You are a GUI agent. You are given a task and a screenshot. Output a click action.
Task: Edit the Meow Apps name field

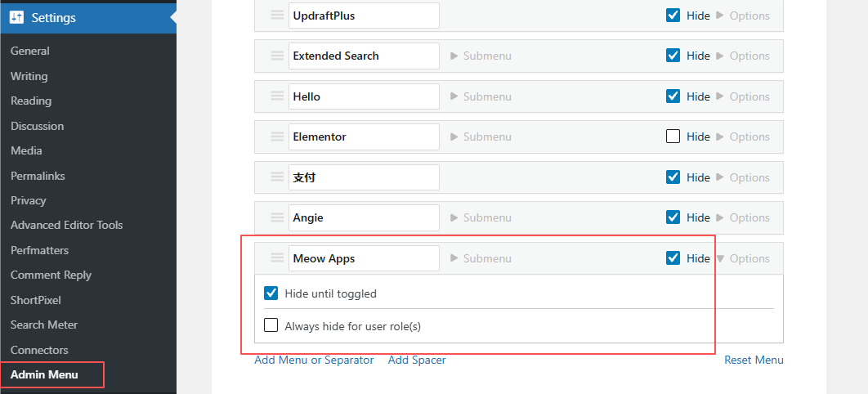click(364, 258)
